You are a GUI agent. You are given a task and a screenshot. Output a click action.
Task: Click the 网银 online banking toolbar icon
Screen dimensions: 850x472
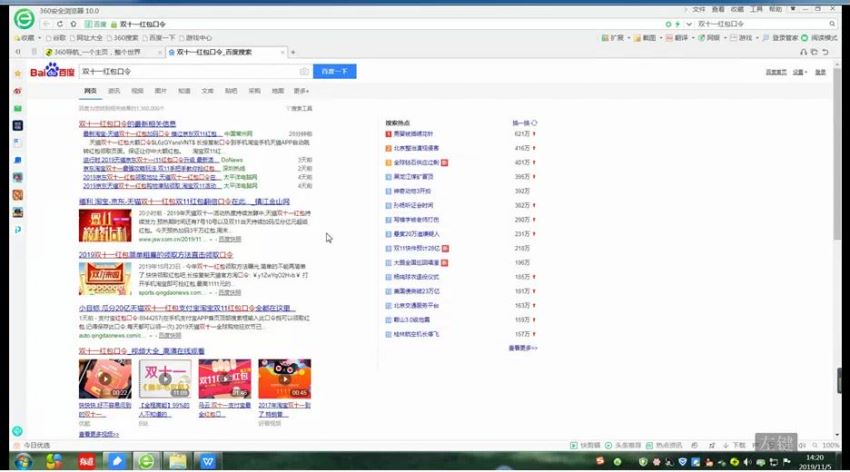pyautogui.click(x=709, y=38)
